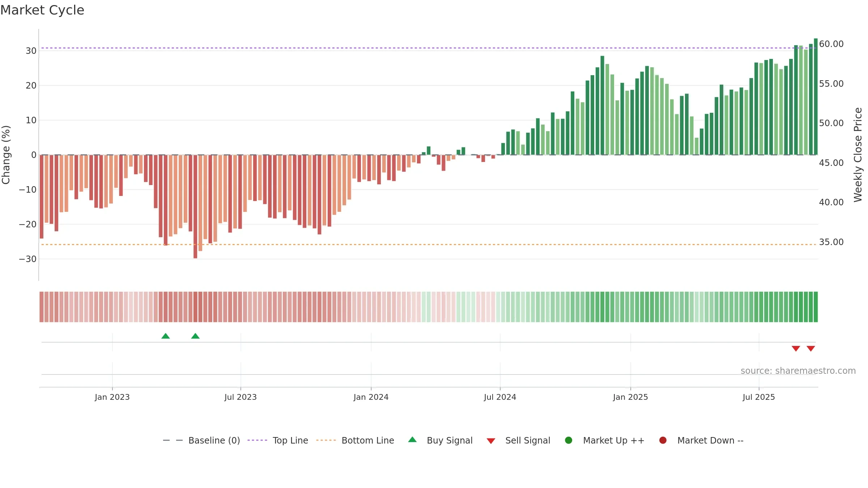Screen dimensions: 868x488
Task: Click the Jul 2023 x-axis label
Action: coord(241,397)
